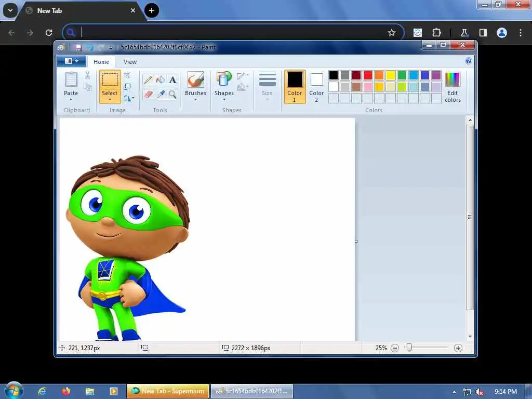The image size is (532, 399).
Task: Select the New Tab browser tab
Action: [82, 10]
